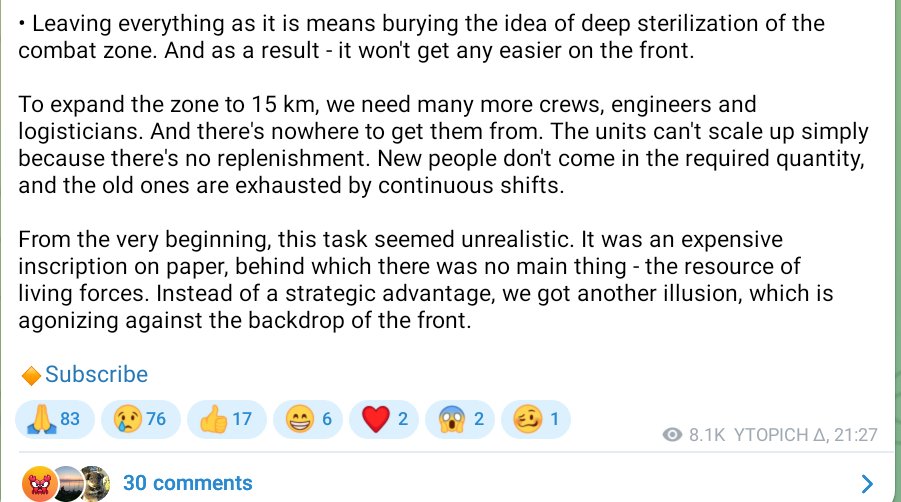Image resolution: width=901 pixels, height=502 pixels.
Task: Click the praying hands reaction with 83
Action: click(55, 420)
